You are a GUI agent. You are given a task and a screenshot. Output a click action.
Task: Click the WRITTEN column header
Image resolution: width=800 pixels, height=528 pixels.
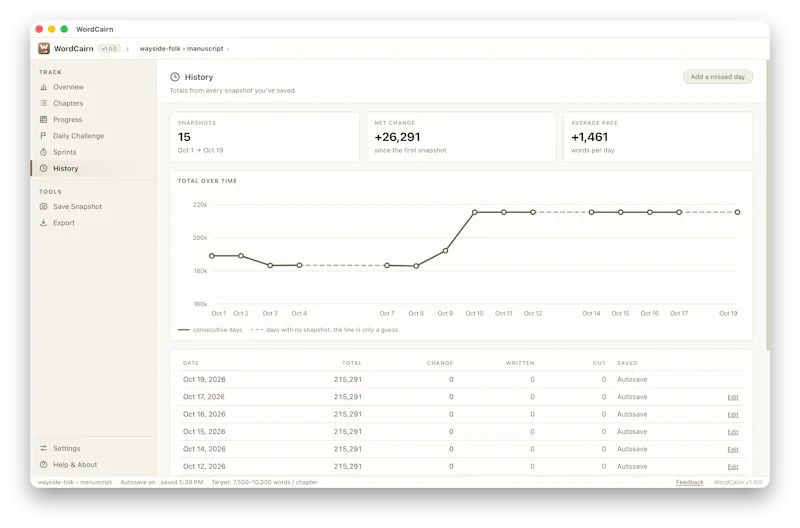tap(520, 363)
